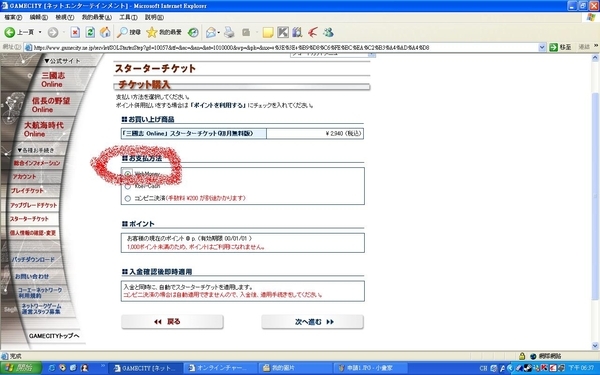Open the 三國志 Online sidebar link
The height and width of the screenshot is (375, 600).
(53, 80)
